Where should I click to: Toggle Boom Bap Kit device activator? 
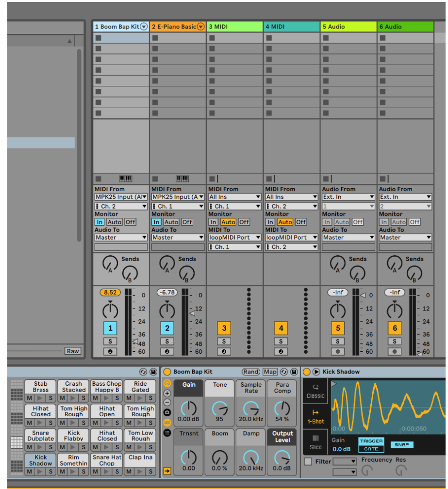[x=167, y=372]
